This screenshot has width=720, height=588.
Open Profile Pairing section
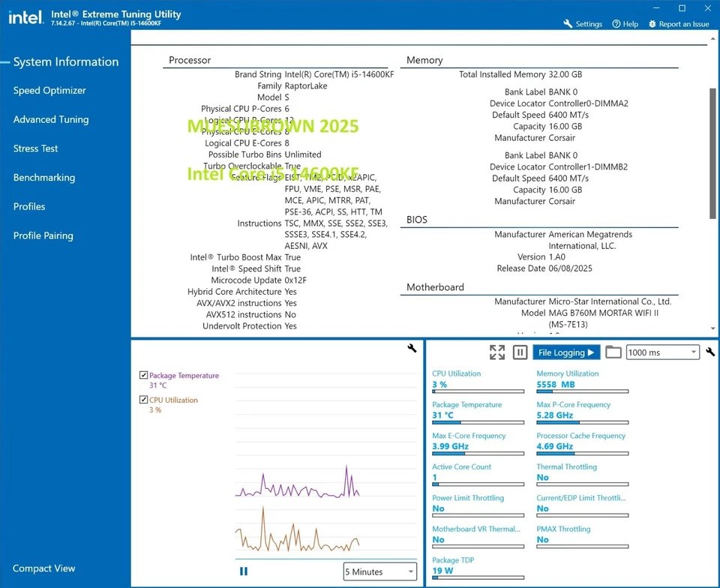[x=43, y=235]
